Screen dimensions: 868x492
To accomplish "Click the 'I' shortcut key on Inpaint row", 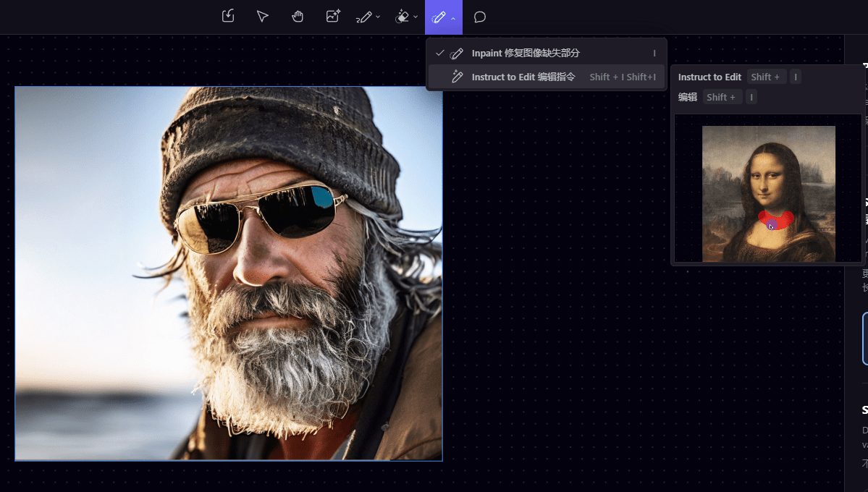I will [x=654, y=53].
